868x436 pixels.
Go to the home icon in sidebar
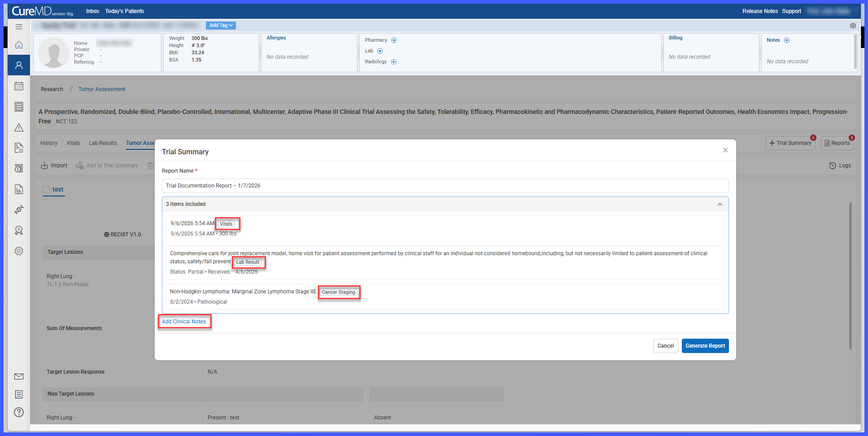19,45
